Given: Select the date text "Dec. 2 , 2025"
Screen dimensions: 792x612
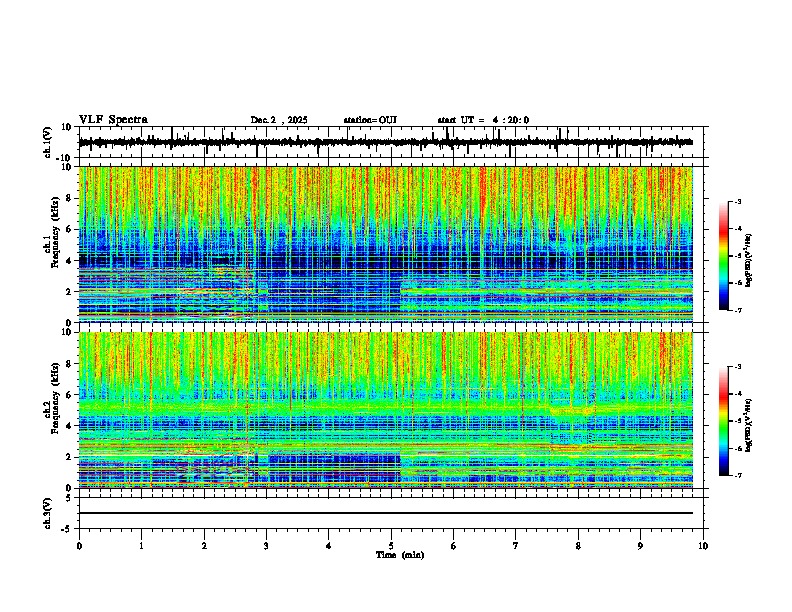Looking at the screenshot, I should point(279,120).
